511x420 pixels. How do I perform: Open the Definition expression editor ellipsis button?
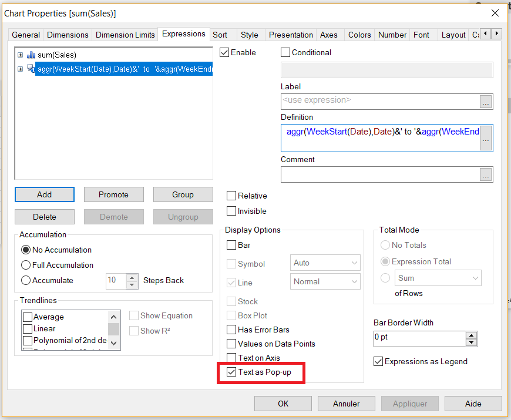coord(485,139)
